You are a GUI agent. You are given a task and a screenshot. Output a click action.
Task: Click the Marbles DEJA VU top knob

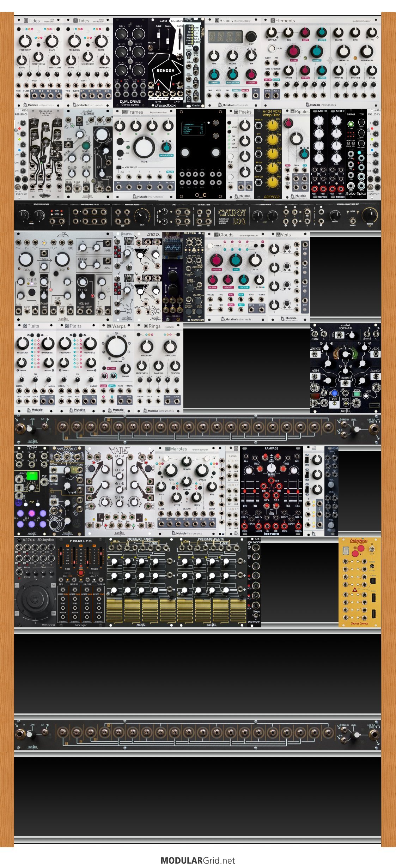pyautogui.click(x=187, y=460)
